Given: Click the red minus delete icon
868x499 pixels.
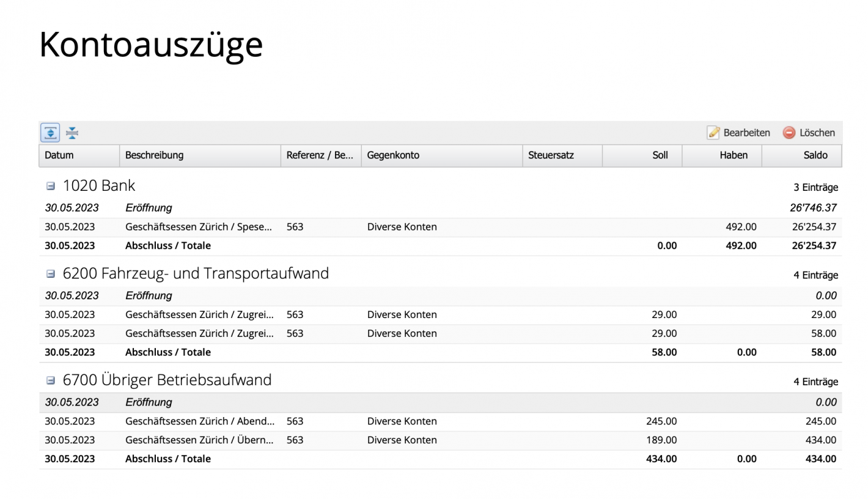Looking at the screenshot, I should [789, 132].
